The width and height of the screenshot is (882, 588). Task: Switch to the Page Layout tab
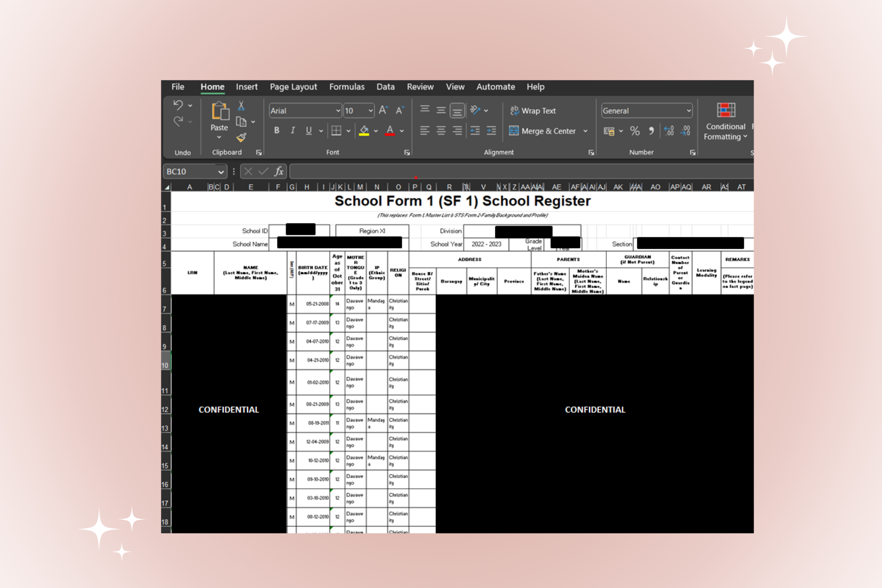(293, 87)
